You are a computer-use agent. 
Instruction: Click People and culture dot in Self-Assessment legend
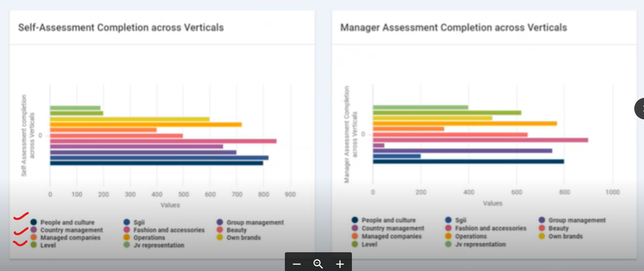click(x=34, y=222)
